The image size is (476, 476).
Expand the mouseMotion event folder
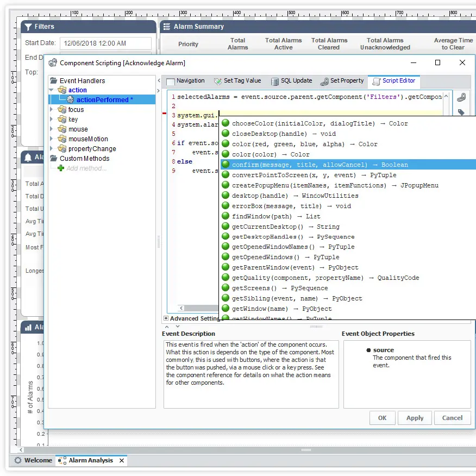coord(52,139)
